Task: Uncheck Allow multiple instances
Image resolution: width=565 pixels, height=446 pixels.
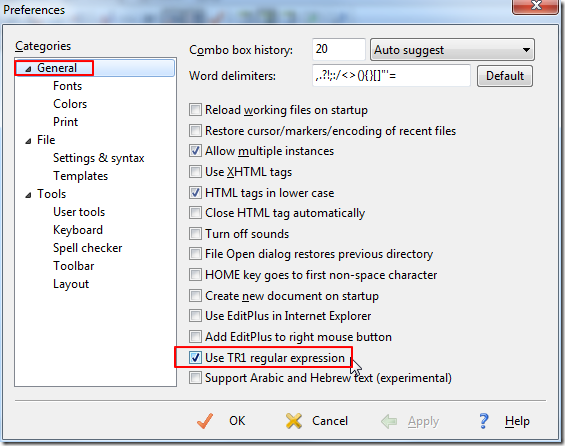Action: tap(195, 151)
